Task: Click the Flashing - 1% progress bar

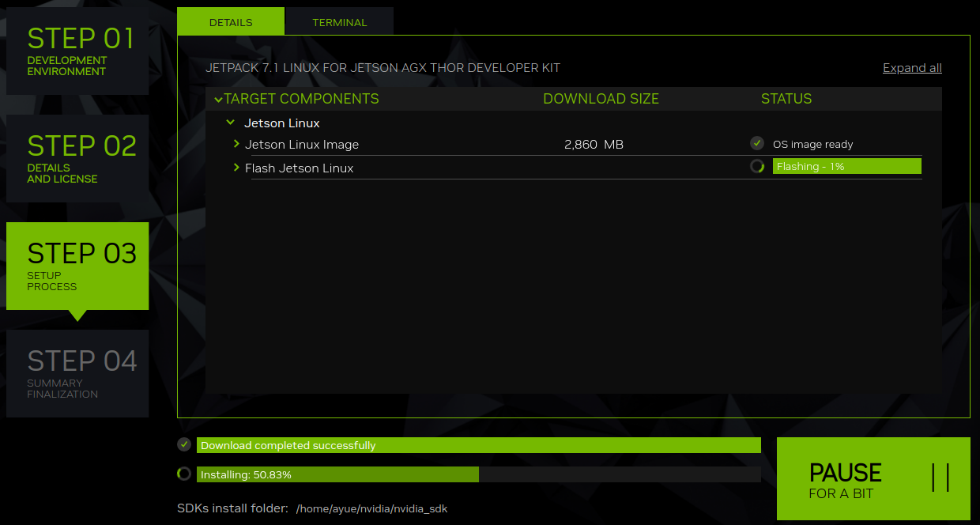Action: [847, 166]
